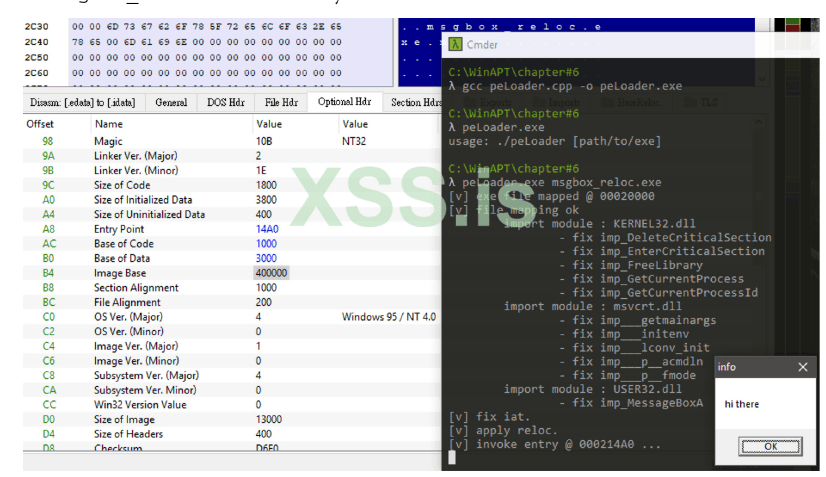
Task: Open the Disasm: [.edata] to [.idata] tab
Action: coord(83,102)
